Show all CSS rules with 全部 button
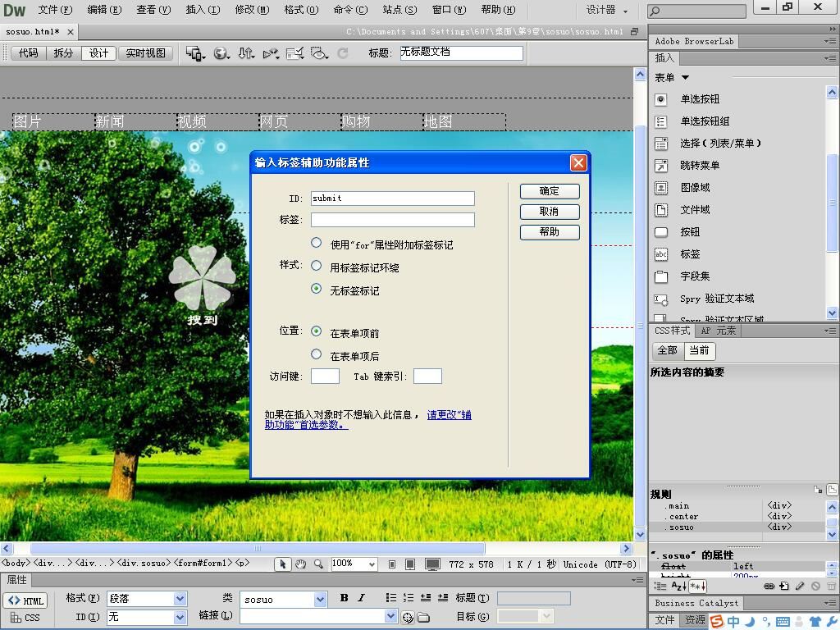Screen dimensions: 840x630 tap(668, 350)
